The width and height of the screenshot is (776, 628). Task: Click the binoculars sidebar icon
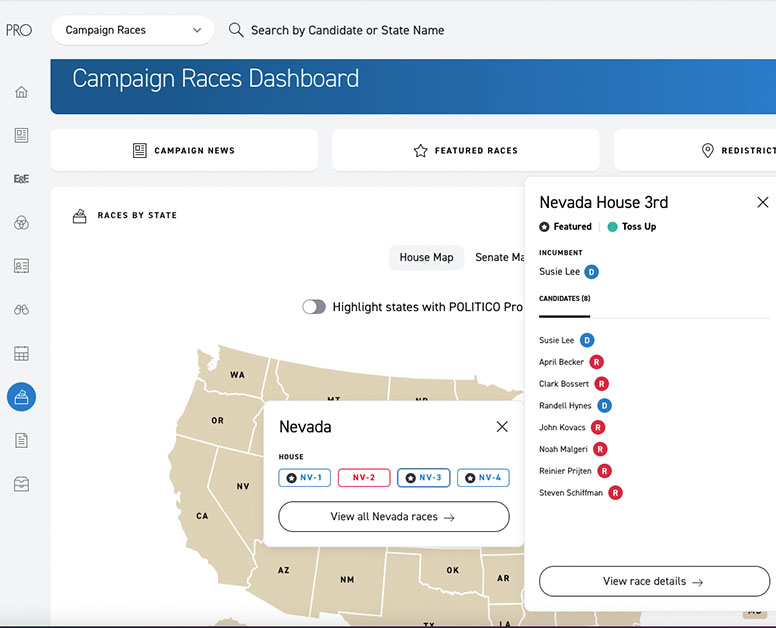(21, 310)
